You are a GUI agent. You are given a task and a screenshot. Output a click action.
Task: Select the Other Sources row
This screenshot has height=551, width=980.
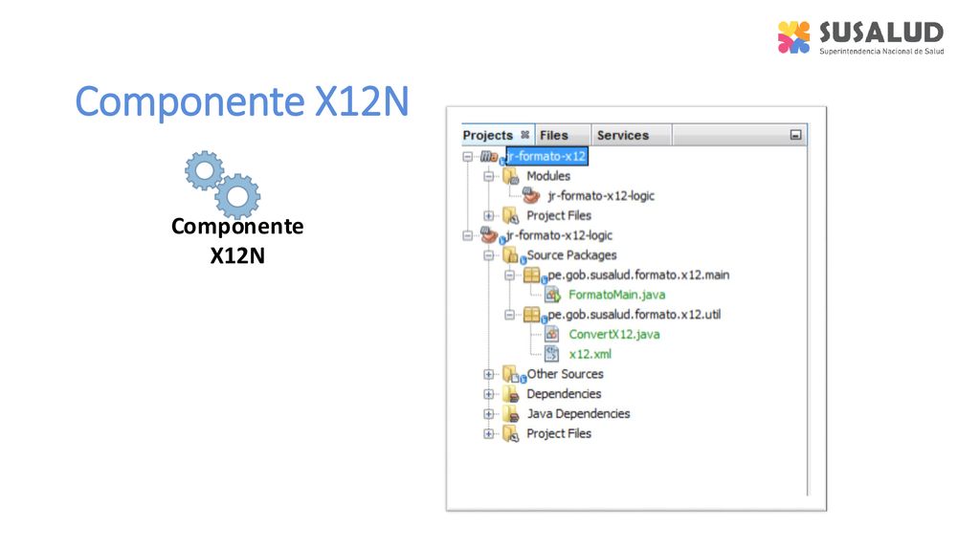tap(565, 374)
